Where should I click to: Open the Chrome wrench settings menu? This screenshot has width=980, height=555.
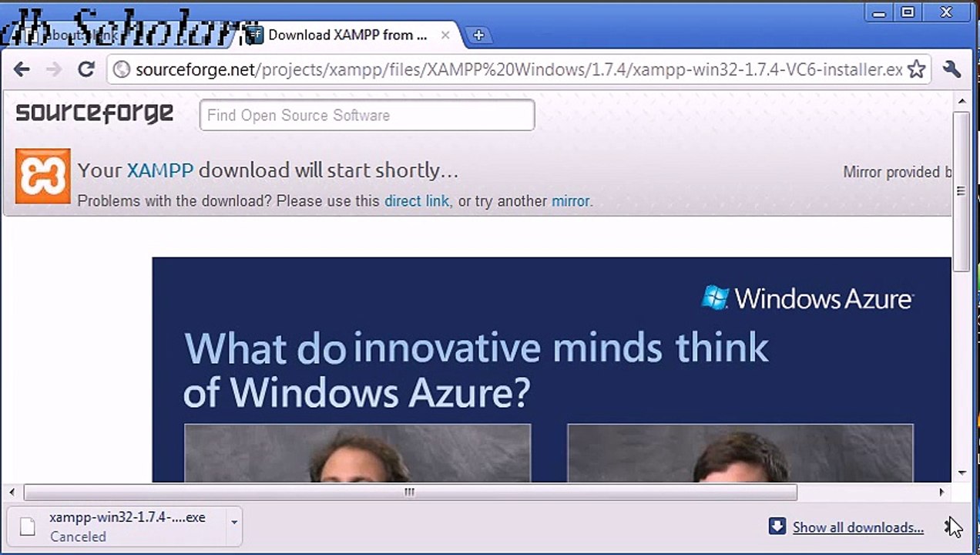tap(952, 69)
